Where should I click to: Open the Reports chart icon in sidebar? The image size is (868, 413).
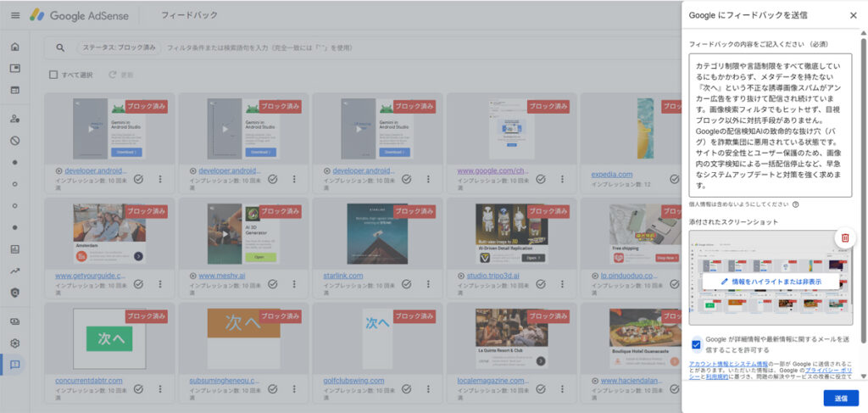(15, 249)
